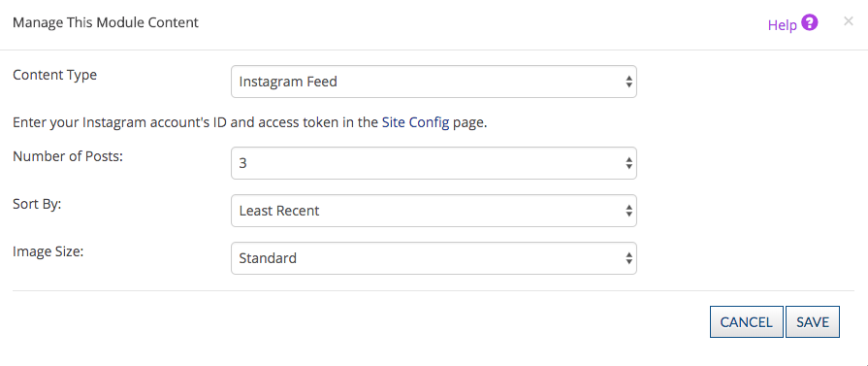
Task: Click the CANCEL button
Action: (x=746, y=321)
